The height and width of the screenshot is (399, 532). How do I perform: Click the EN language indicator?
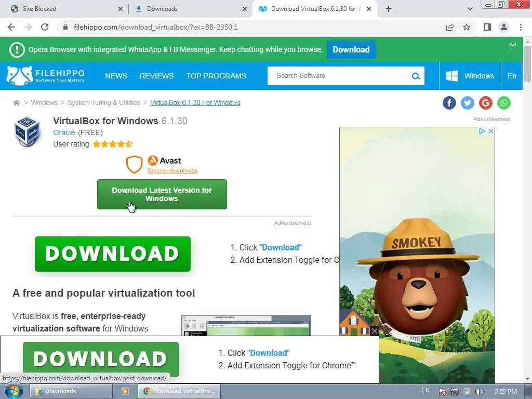(425, 391)
